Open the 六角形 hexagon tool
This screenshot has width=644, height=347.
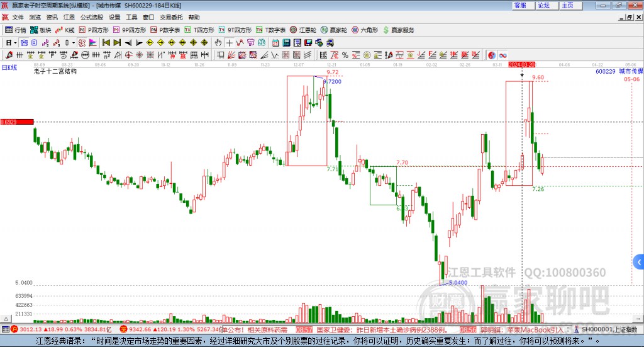(365, 30)
